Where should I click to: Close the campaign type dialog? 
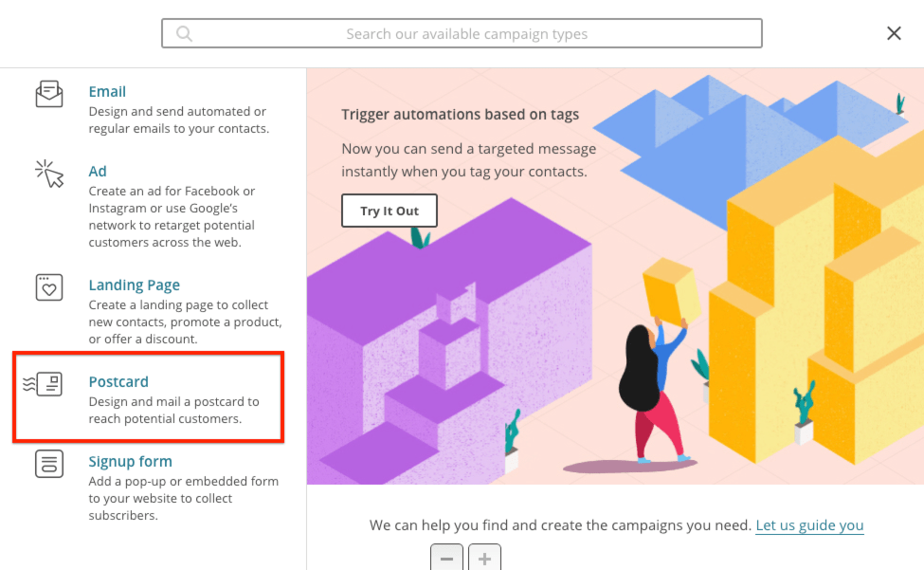click(x=894, y=34)
